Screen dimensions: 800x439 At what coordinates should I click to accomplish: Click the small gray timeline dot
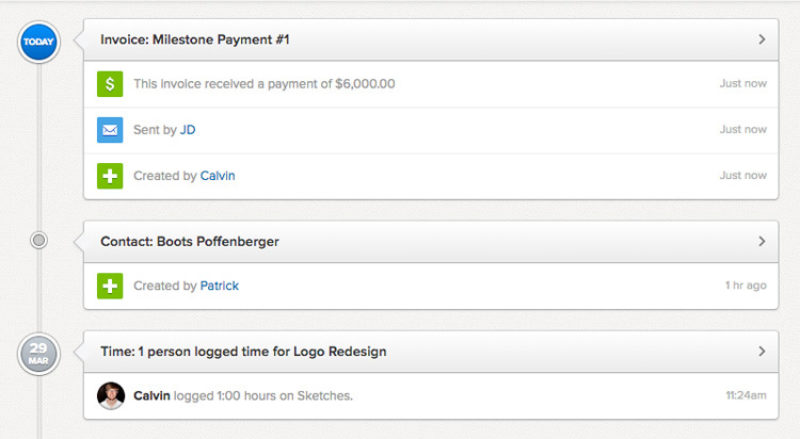click(39, 240)
